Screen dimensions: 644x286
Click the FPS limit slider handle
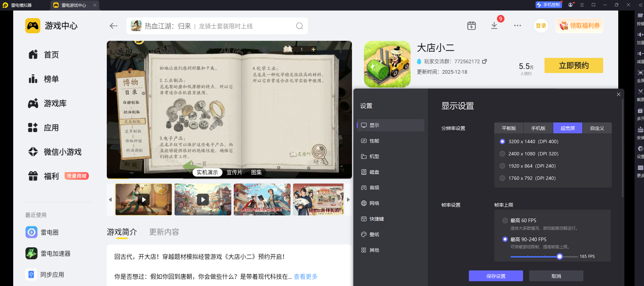(x=560, y=256)
